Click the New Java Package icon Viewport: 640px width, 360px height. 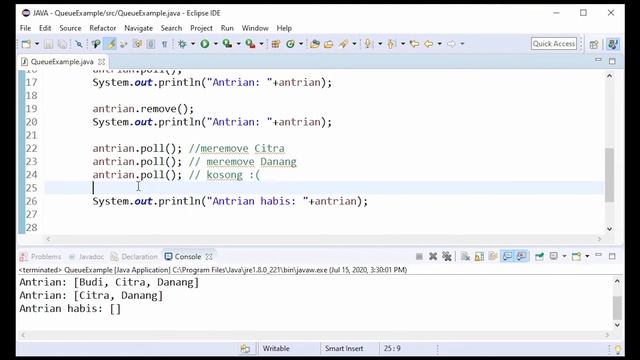(x=276, y=44)
